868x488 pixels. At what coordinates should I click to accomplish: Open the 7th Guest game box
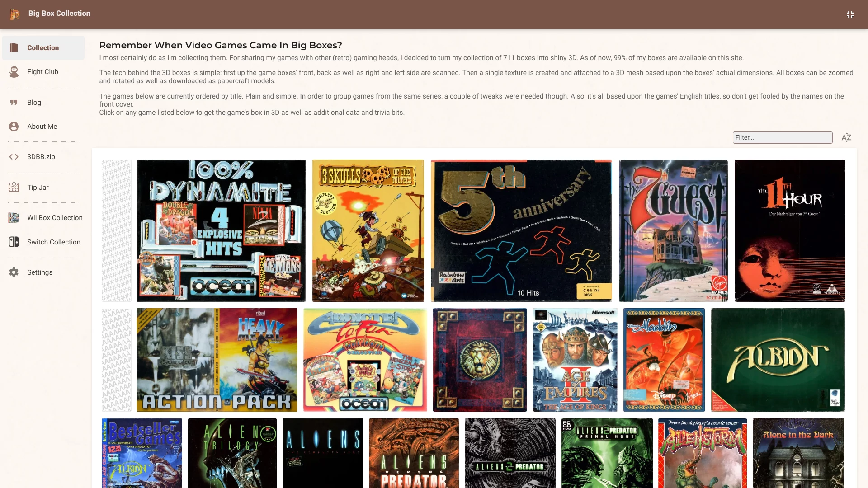tap(673, 230)
